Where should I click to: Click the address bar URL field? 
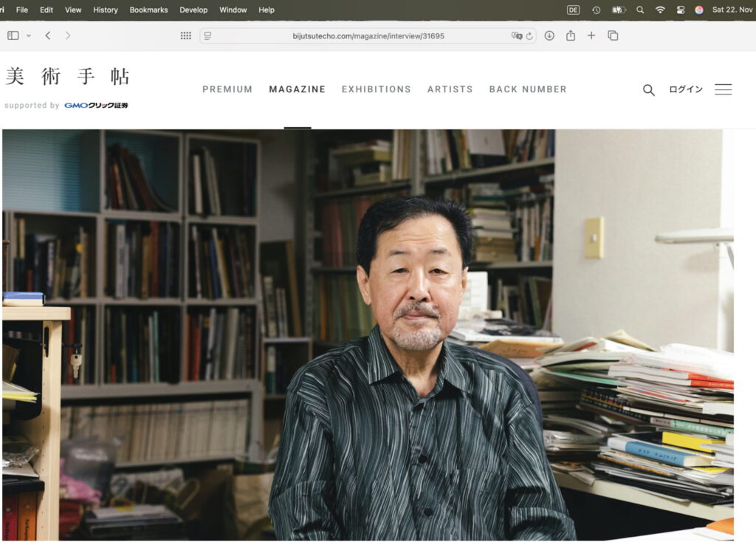tap(368, 35)
